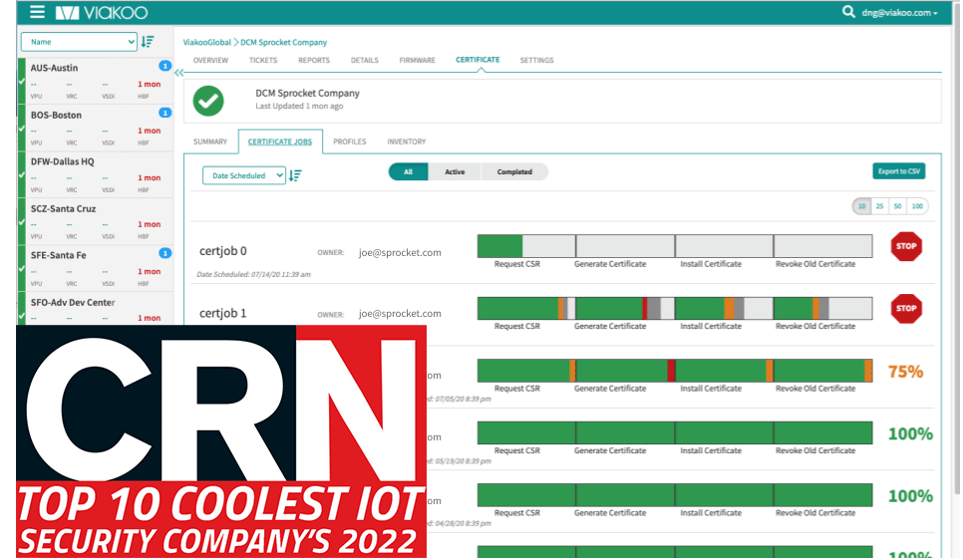This screenshot has width=963, height=560.
Task: Toggle certificate jobs sort order icon
Action: [x=295, y=175]
